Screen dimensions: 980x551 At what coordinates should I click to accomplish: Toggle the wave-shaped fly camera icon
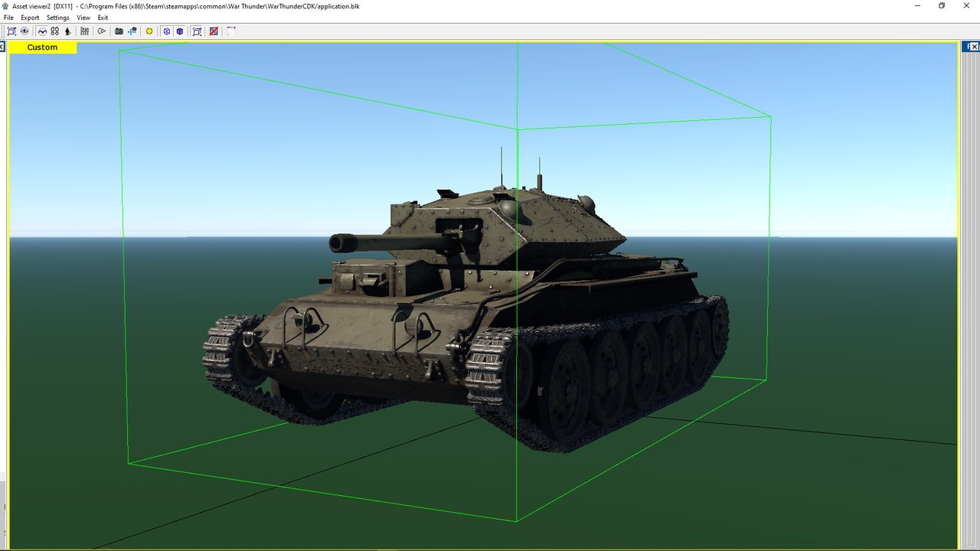[x=42, y=31]
